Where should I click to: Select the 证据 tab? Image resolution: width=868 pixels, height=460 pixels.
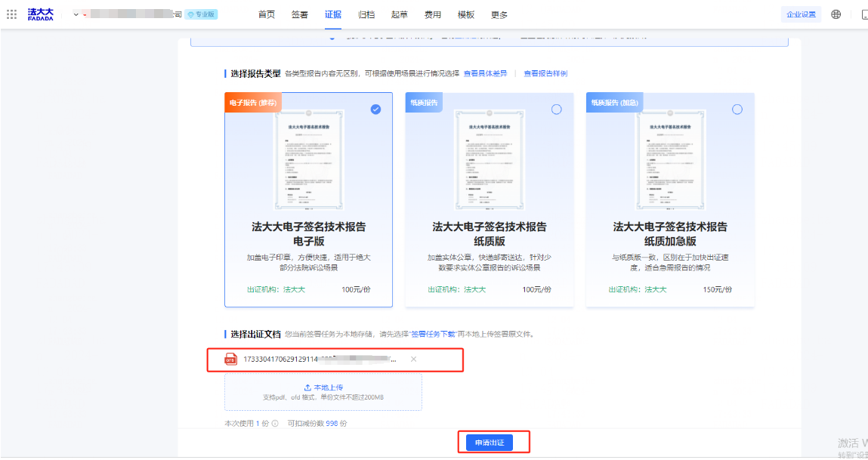click(x=332, y=14)
